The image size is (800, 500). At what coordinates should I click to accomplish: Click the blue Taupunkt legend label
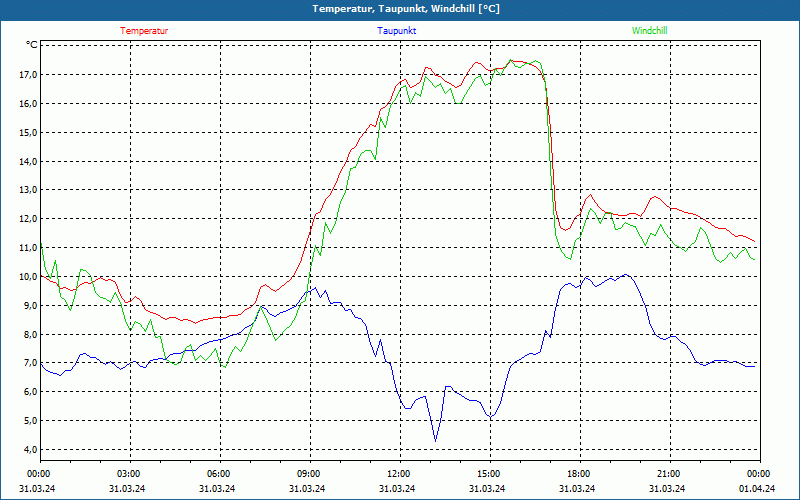(x=396, y=31)
